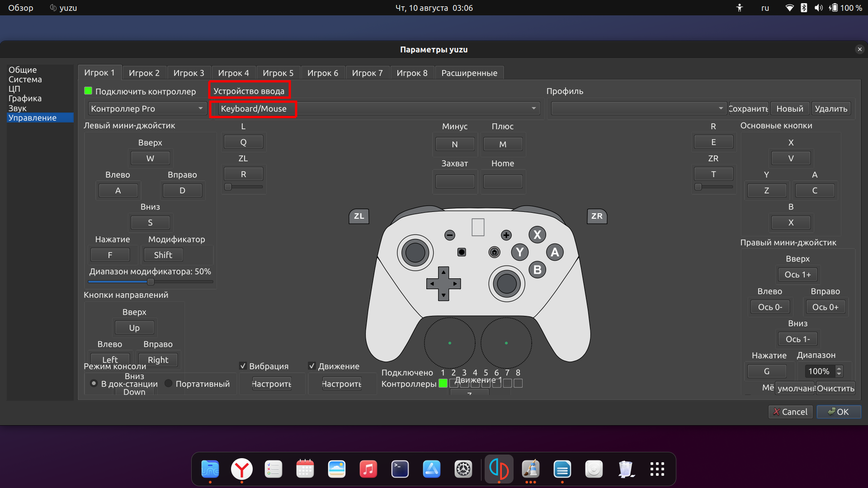Click the ZR threshold slider under T key
This screenshot has width=868, height=488.
tap(713, 187)
